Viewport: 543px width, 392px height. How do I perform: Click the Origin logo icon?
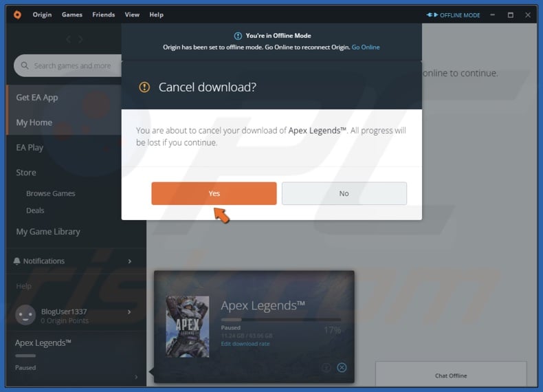tap(17, 14)
